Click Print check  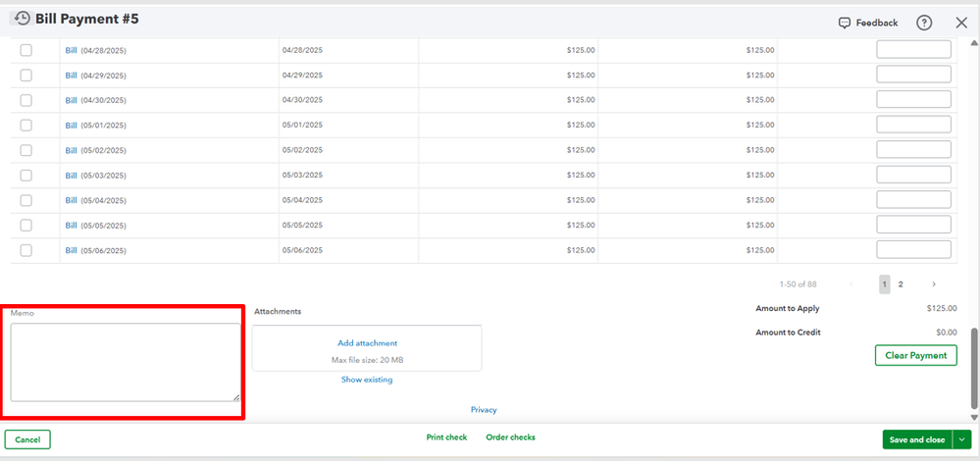[446, 437]
